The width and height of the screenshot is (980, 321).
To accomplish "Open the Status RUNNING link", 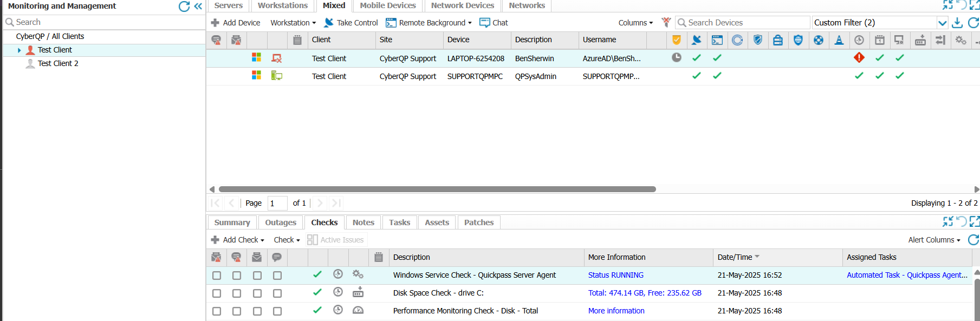I will point(616,275).
